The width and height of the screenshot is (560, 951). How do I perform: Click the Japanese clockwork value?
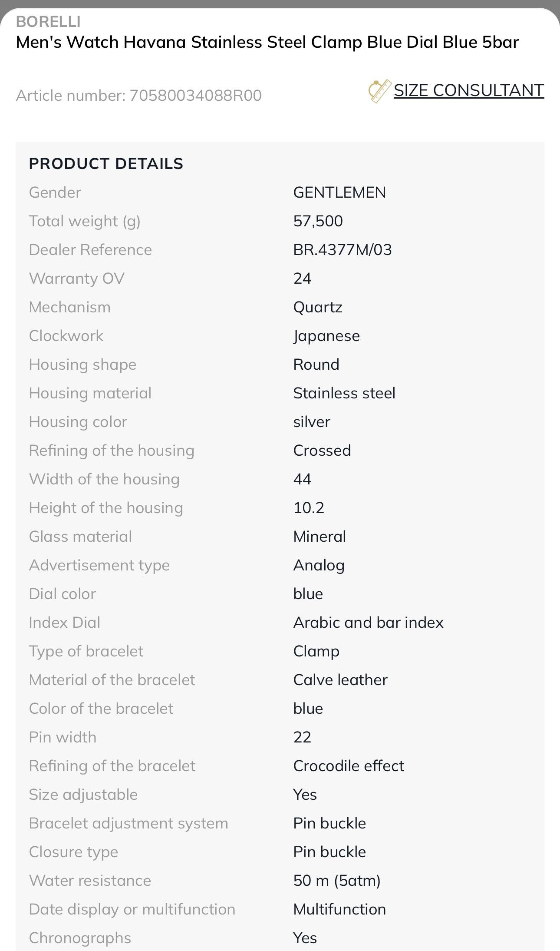click(326, 336)
